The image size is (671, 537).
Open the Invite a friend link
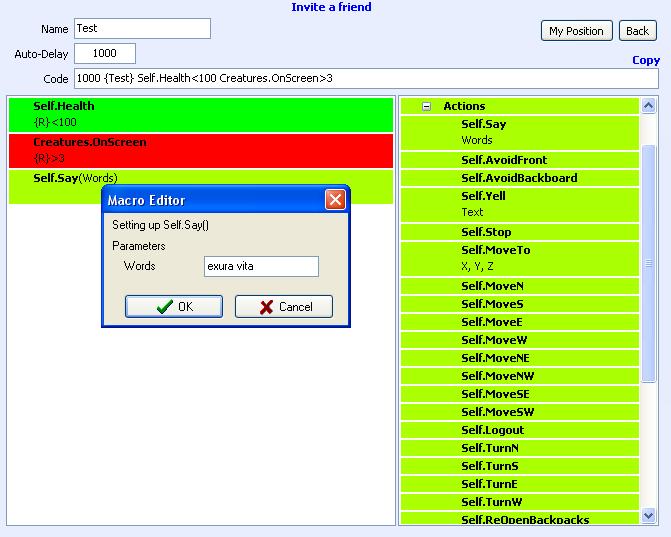[x=331, y=7]
